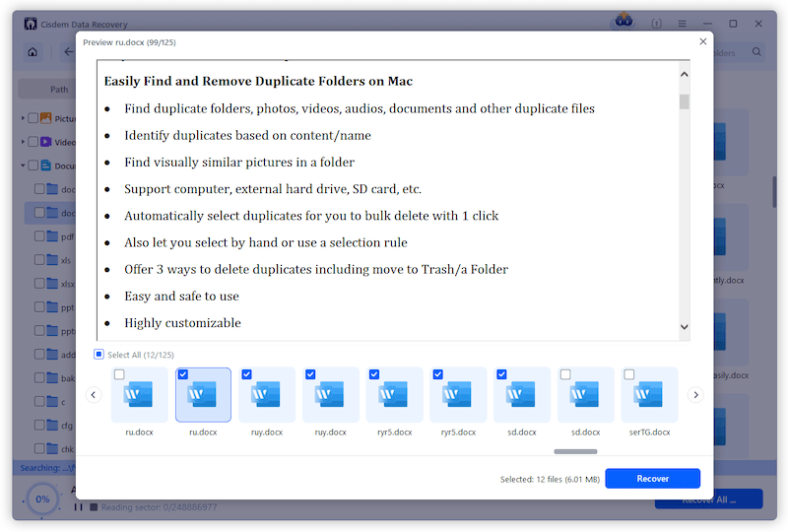The image size is (788, 532).
Task: Click 'Reading sector: 0/248886977' status text
Action: (160, 507)
